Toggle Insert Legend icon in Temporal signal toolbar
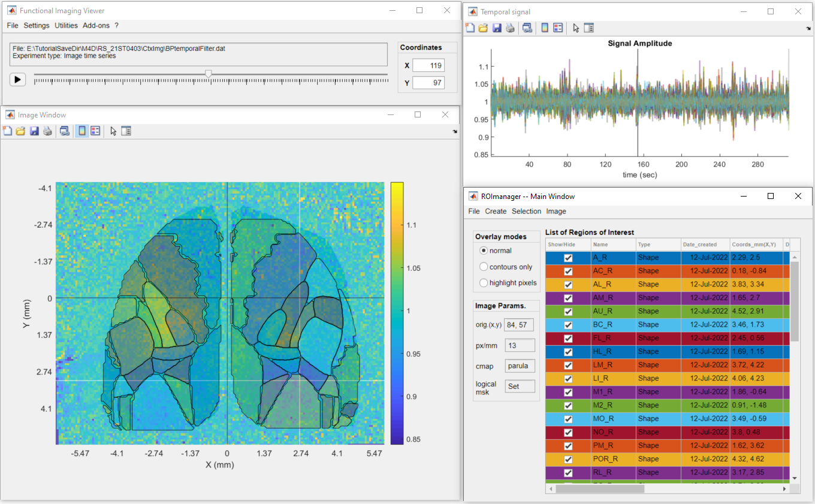 pos(558,28)
